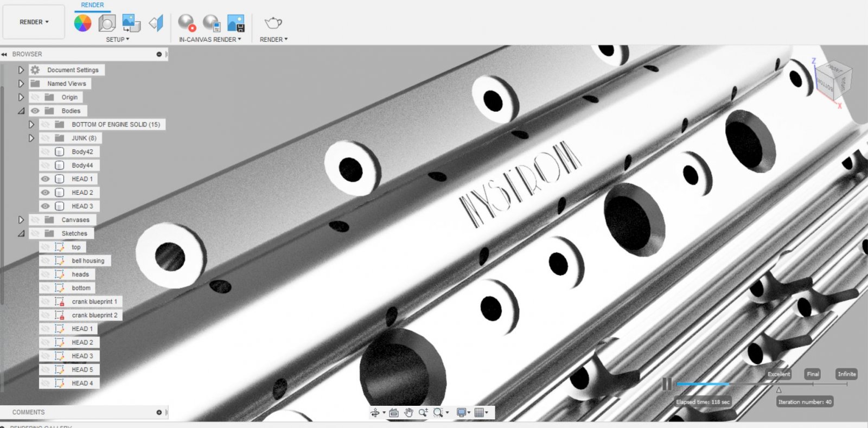Click the render quality progress slider
This screenshot has width=868, height=428.
[761, 384]
